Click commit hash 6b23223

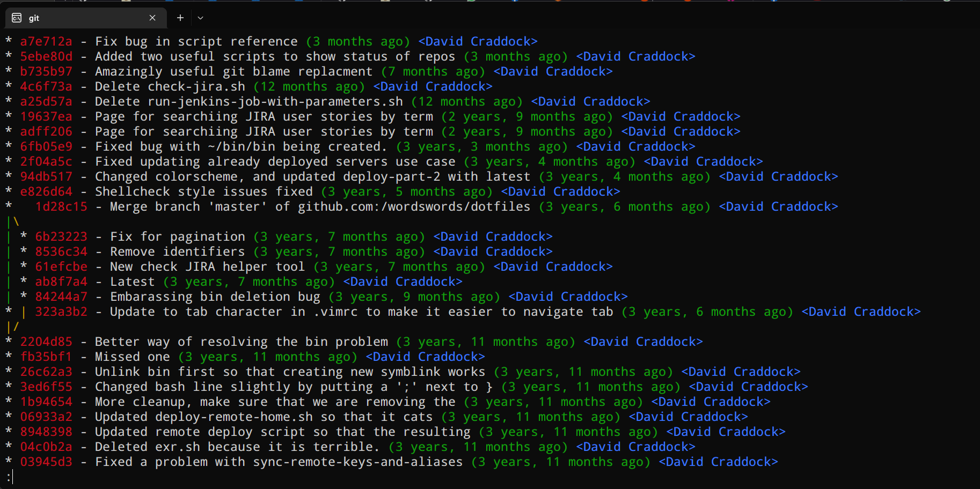pyautogui.click(x=61, y=236)
